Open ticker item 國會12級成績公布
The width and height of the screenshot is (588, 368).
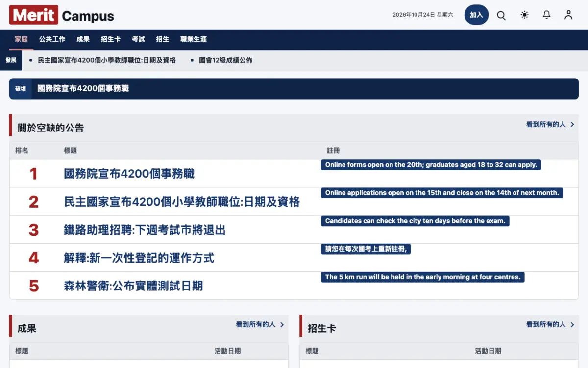coord(225,60)
